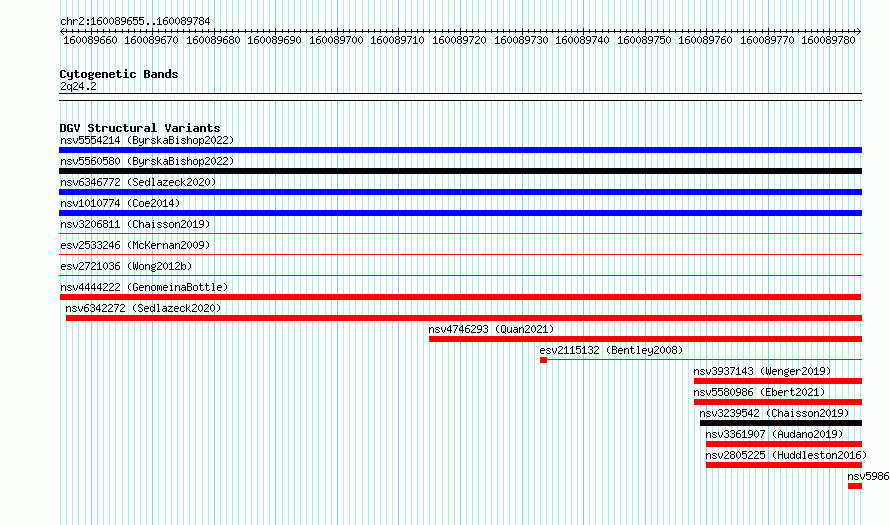Image resolution: width=890 pixels, height=525 pixels.
Task: Select the short red bar under nsv5986
Action: pos(855,486)
